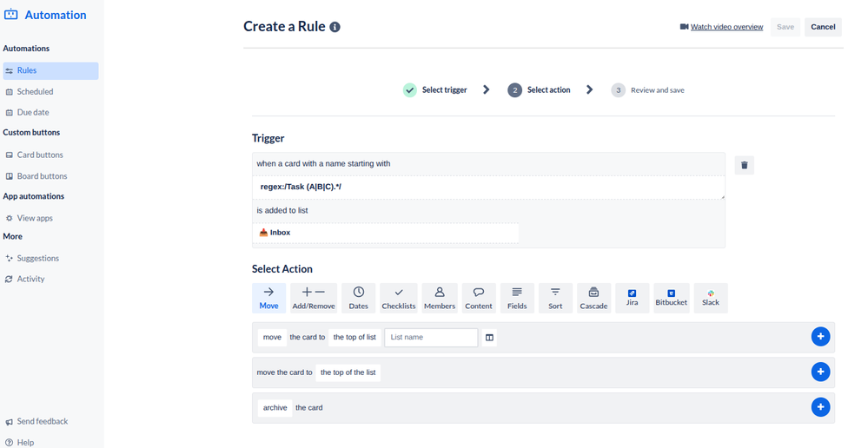
Task: Add the archive the card action
Action: point(820,407)
